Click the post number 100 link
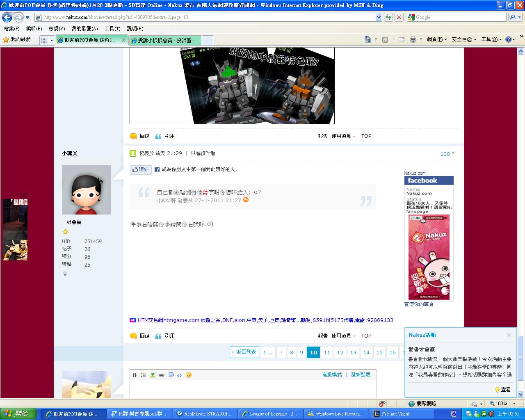 point(445,154)
